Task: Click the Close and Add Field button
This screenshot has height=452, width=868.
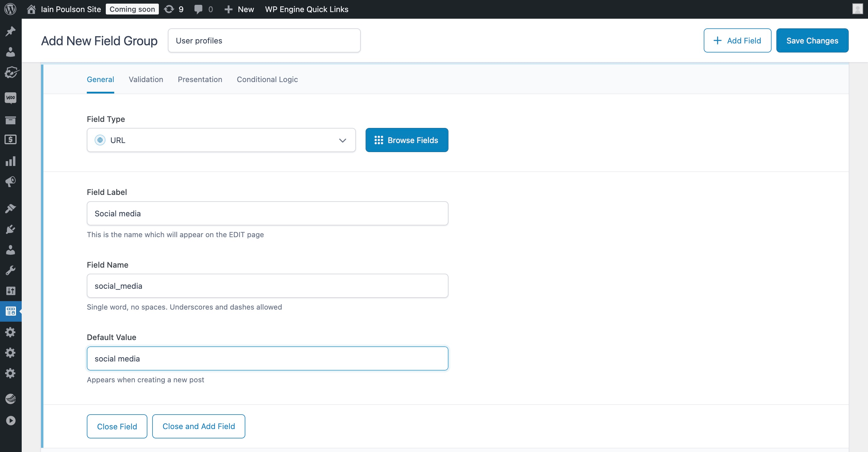Action: (x=199, y=426)
